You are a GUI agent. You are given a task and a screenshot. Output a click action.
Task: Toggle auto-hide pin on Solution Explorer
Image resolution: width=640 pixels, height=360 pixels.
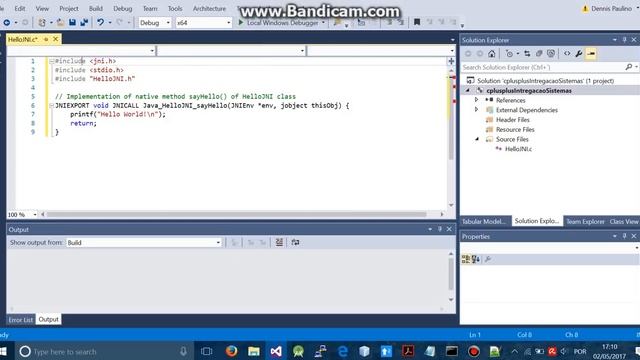coord(624,40)
